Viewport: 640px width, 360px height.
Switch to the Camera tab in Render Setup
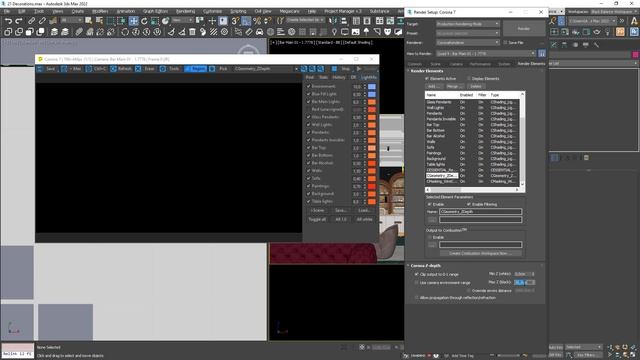pyautogui.click(x=456, y=64)
